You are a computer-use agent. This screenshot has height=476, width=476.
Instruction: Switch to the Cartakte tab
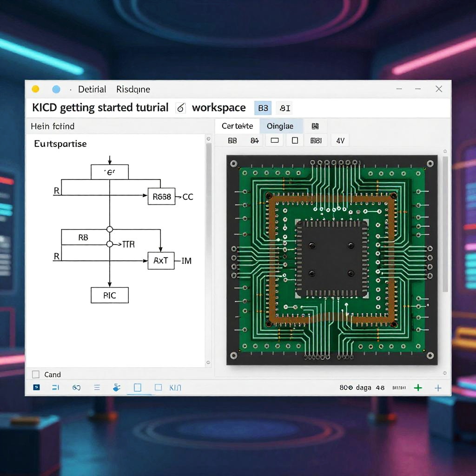237,126
